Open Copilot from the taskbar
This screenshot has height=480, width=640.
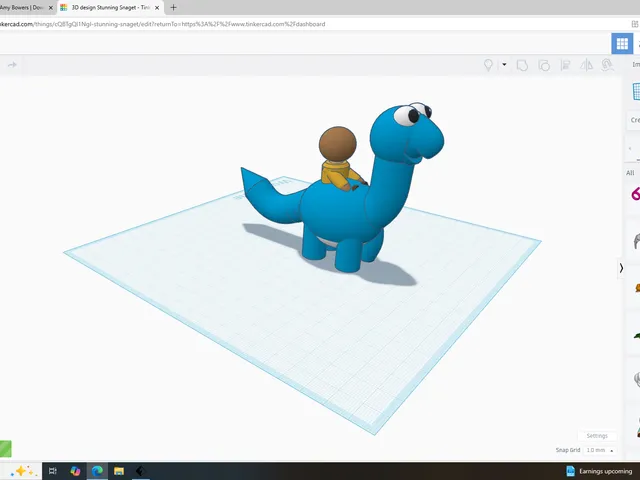click(75, 471)
